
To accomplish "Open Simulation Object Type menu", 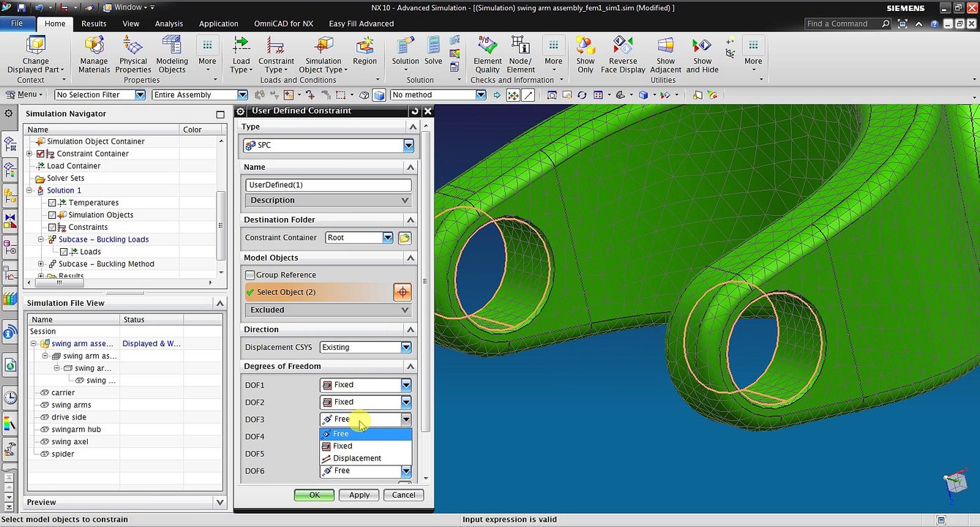I will point(323,55).
